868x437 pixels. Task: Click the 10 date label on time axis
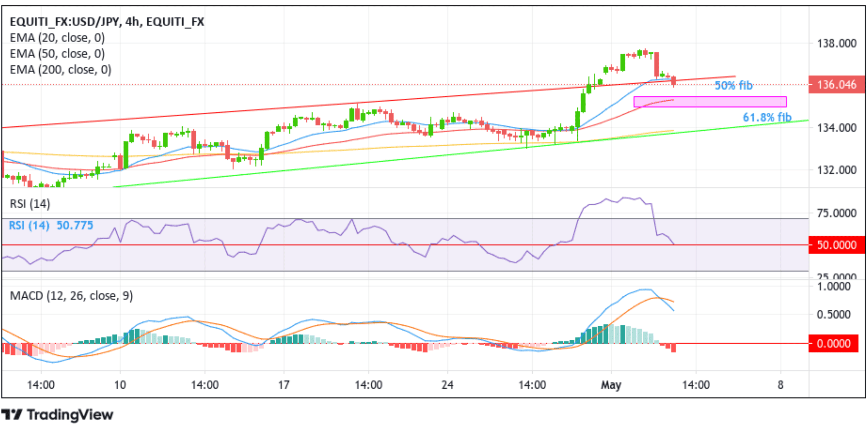(120, 385)
